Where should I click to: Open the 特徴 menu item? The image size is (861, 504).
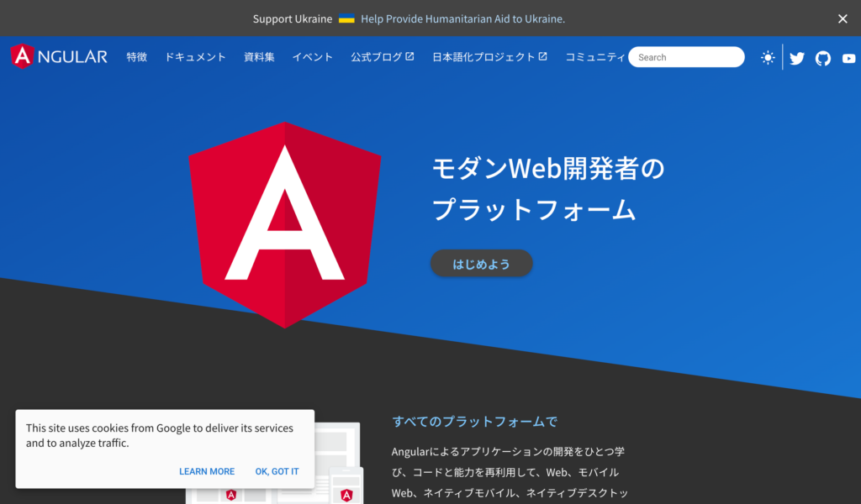(137, 57)
